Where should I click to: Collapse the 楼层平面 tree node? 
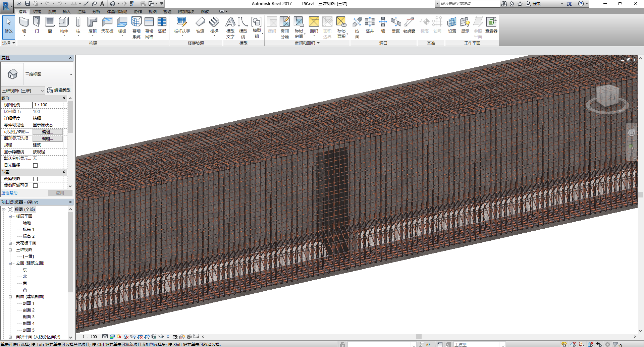(10, 216)
